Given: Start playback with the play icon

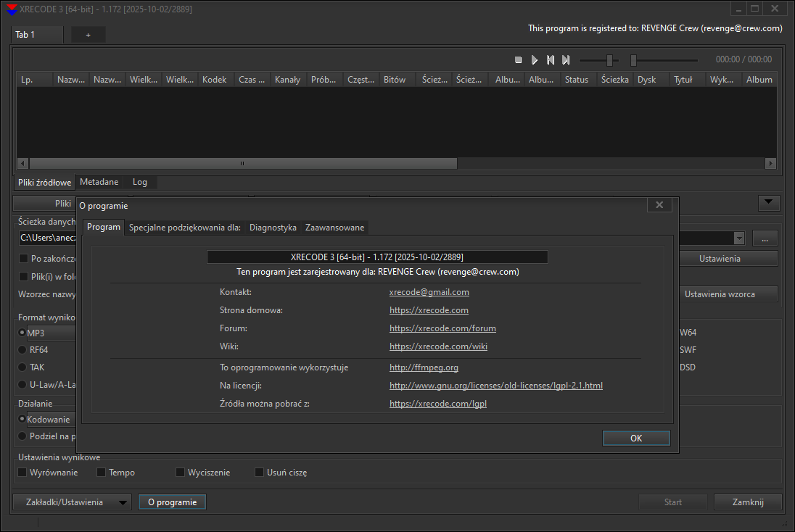Looking at the screenshot, I should coord(535,59).
